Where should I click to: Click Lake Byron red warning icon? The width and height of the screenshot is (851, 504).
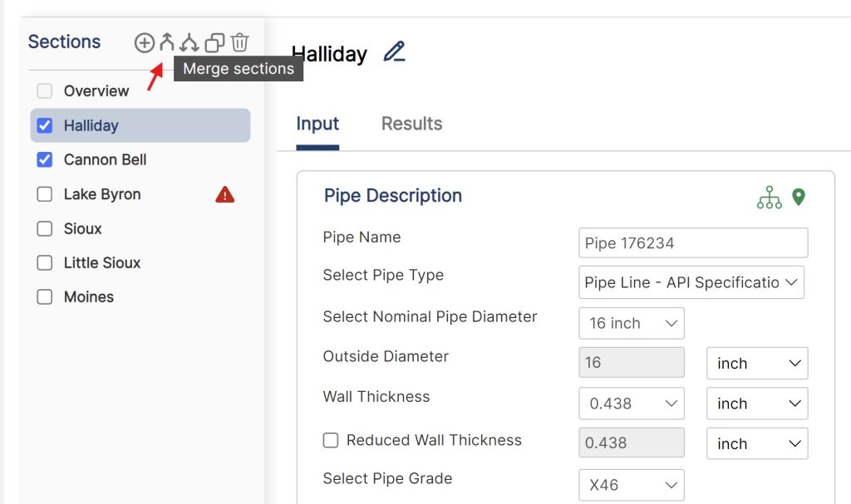point(224,194)
